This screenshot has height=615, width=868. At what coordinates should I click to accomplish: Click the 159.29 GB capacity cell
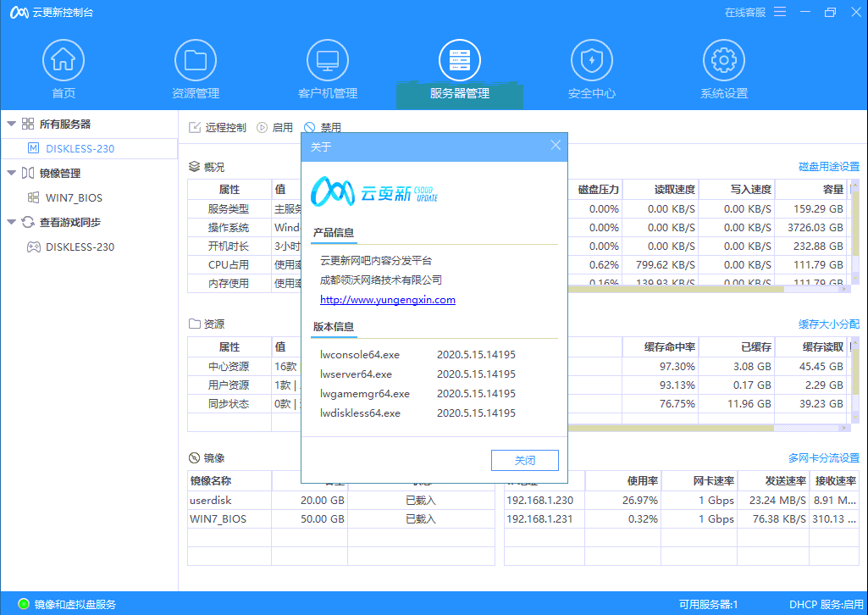coord(812,208)
